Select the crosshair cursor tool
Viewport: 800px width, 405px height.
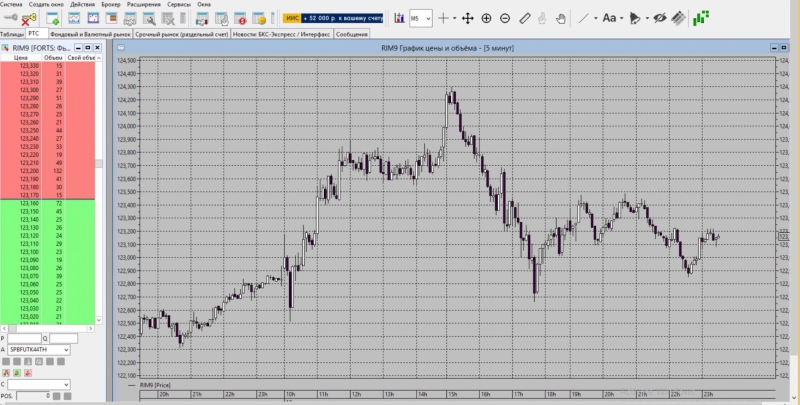[443, 18]
